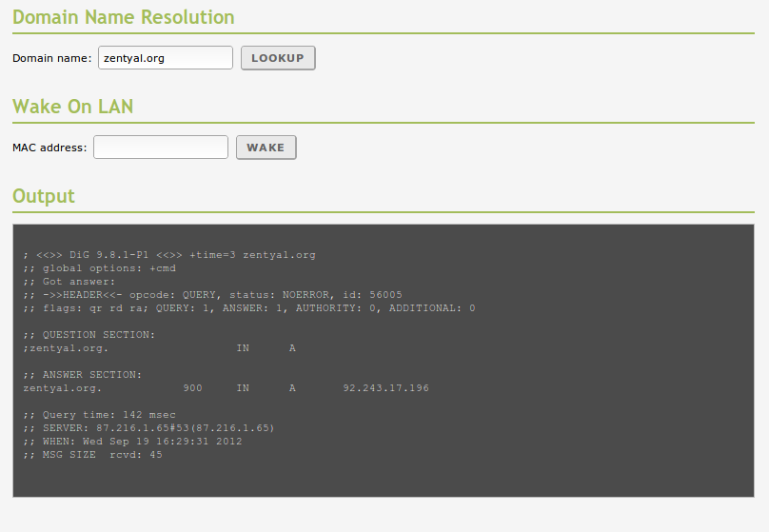The image size is (769, 532).
Task: Click the 'Domain name:' label
Action: click(x=52, y=58)
